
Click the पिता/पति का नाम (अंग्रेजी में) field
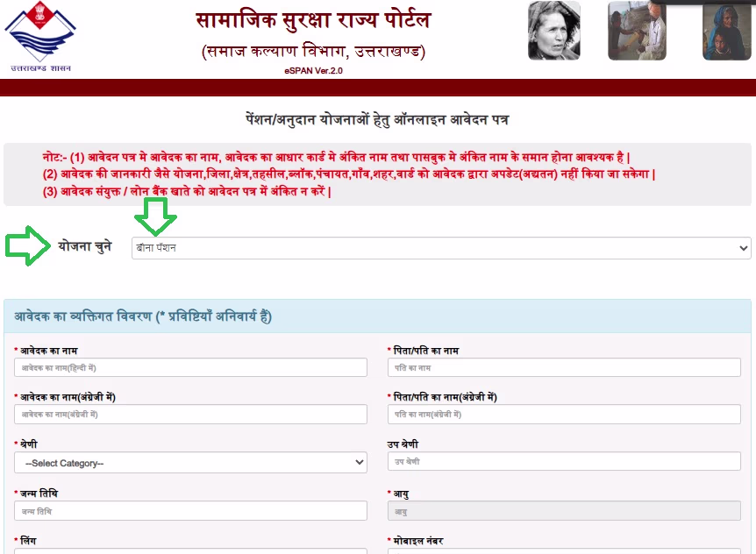pyautogui.click(x=564, y=415)
